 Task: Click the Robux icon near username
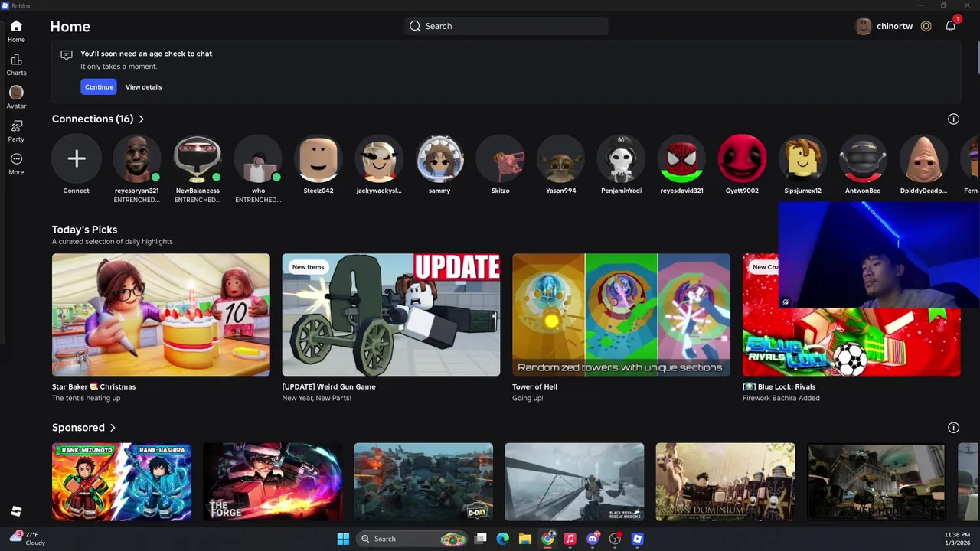[x=926, y=26]
